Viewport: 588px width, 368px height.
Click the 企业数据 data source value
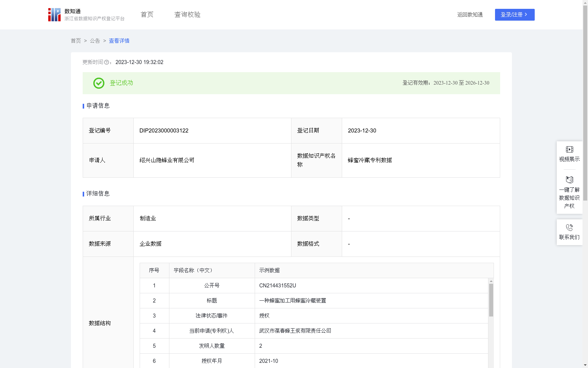point(150,244)
